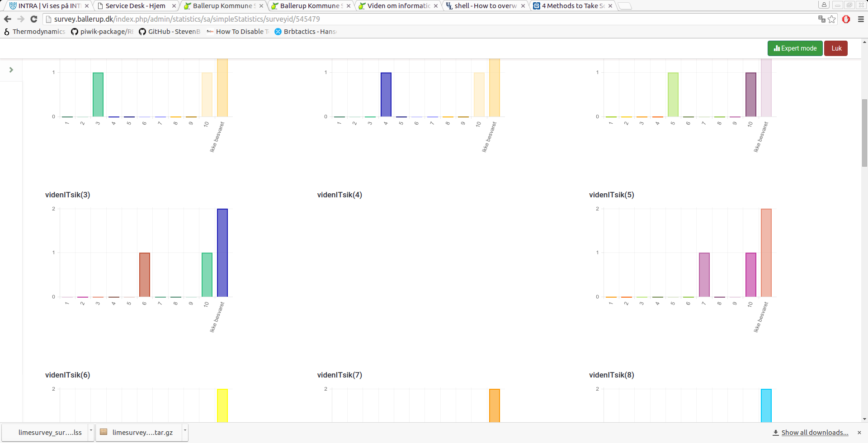
Task: Open the How To Disable bookmark
Action: point(238,32)
